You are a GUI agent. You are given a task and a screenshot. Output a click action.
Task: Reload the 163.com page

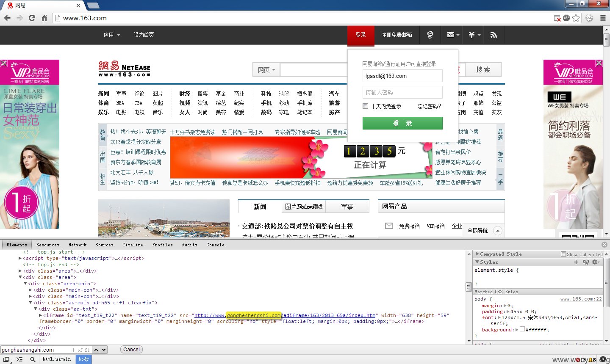click(x=32, y=18)
